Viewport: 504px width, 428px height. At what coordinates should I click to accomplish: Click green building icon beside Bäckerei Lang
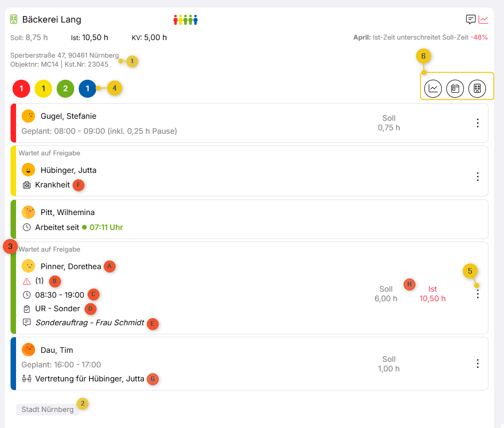[14, 20]
